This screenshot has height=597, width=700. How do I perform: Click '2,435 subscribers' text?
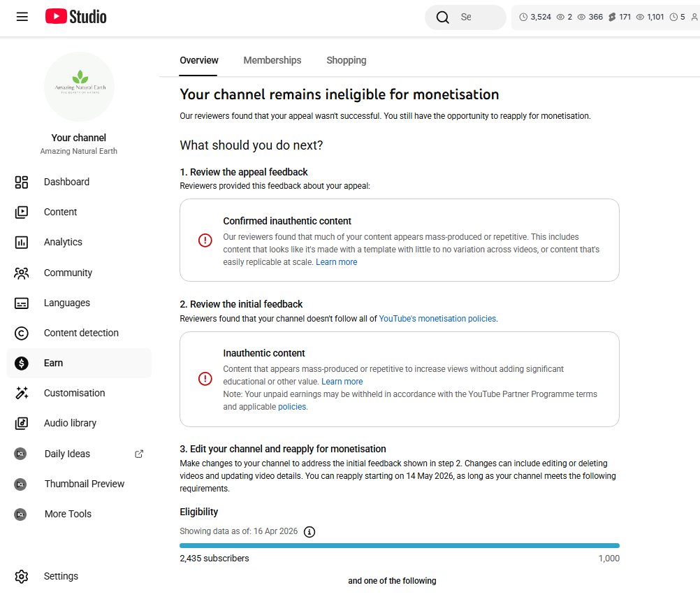[x=214, y=559]
